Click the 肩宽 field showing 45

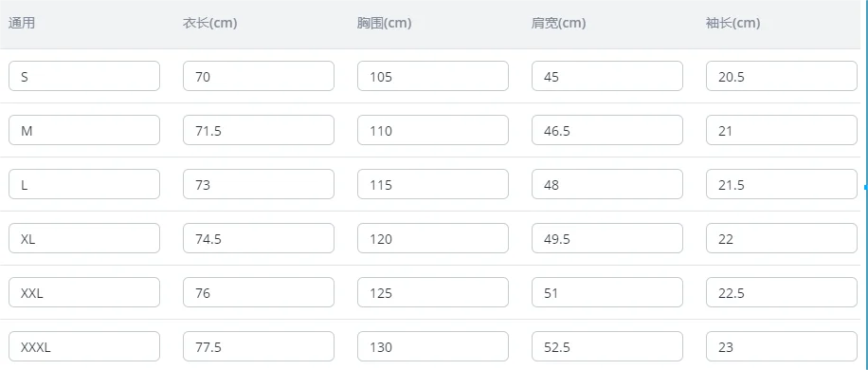click(x=607, y=76)
